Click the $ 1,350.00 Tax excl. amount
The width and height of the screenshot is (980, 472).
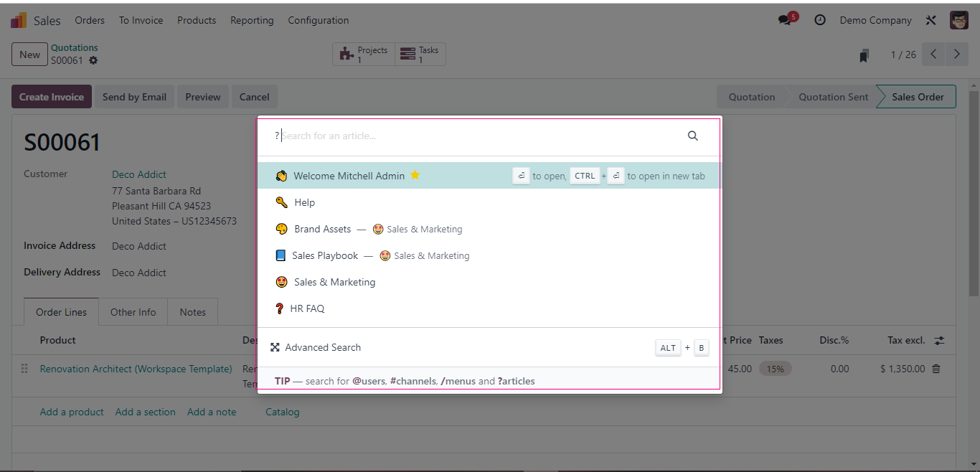point(903,369)
